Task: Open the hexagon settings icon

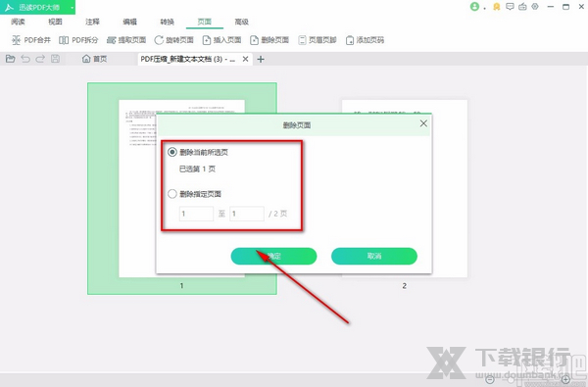Action: tap(535, 7)
